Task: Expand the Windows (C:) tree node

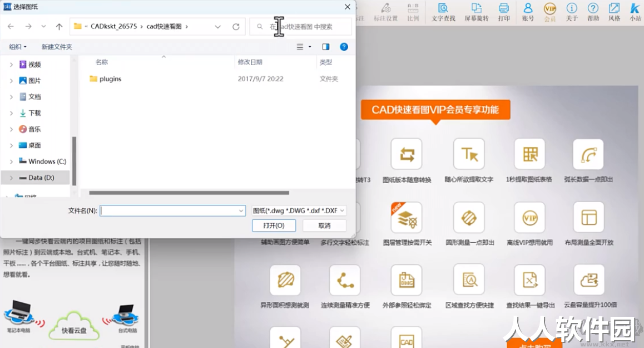Action: click(x=11, y=161)
